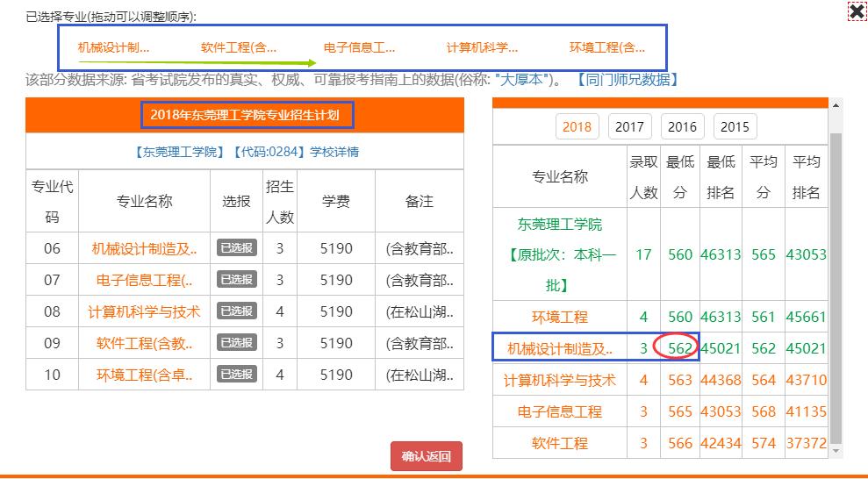868x479 pixels.
Task: Click the 专业代码 column header
Action: click(x=52, y=201)
